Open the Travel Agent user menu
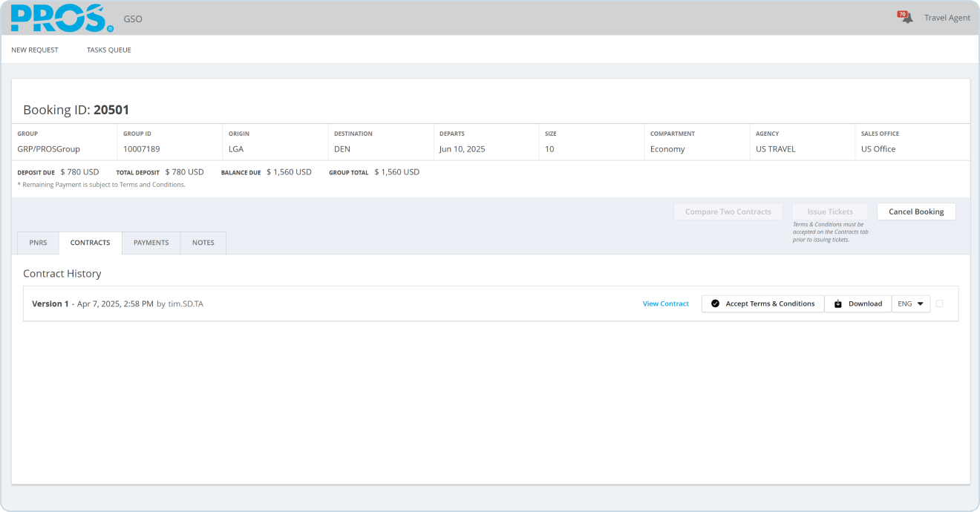This screenshot has width=980, height=512. pyautogui.click(x=947, y=18)
